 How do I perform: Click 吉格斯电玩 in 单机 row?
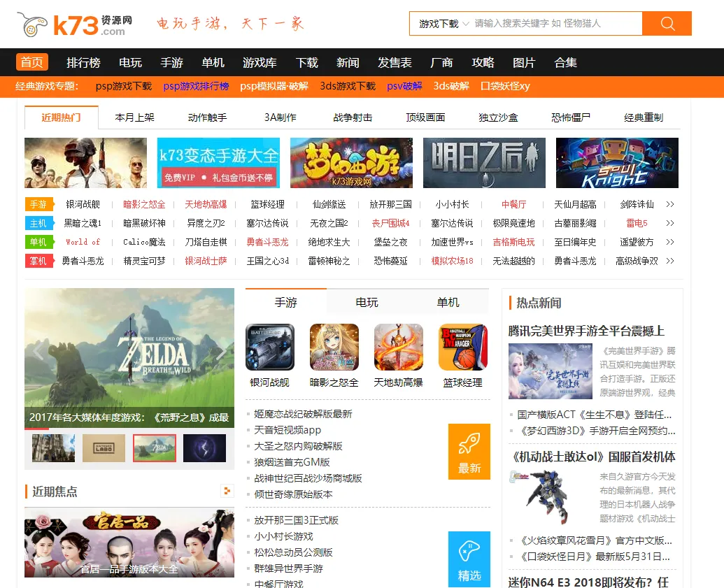513,242
